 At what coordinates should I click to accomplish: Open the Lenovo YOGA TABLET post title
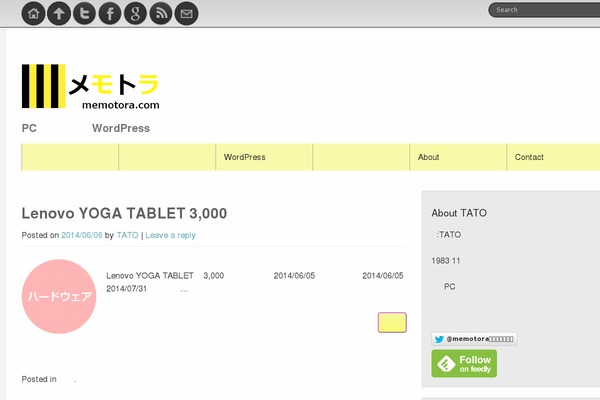tap(124, 213)
